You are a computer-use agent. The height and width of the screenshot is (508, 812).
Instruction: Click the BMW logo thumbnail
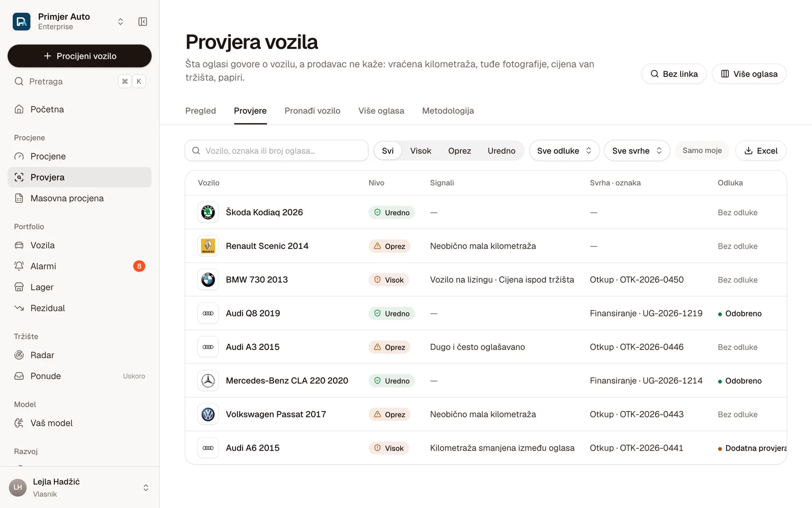[208, 279]
